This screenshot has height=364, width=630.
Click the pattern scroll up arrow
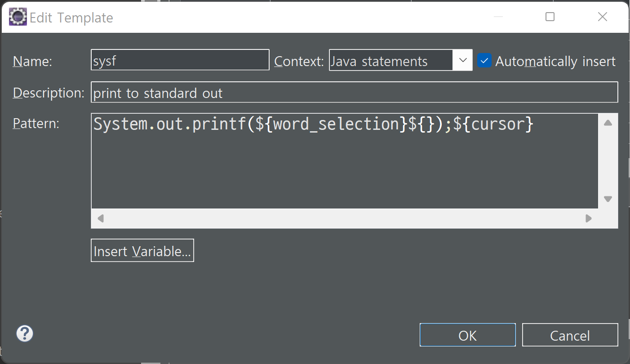608,123
